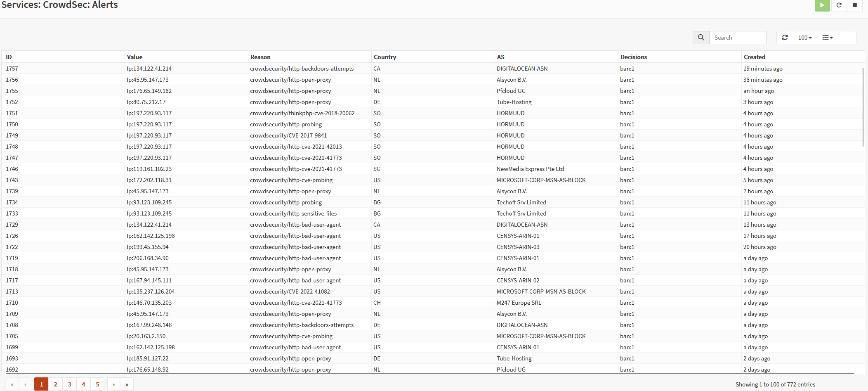The height and width of the screenshot is (391, 868).
Task: Go to previous page of results
Action: click(26, 384)
